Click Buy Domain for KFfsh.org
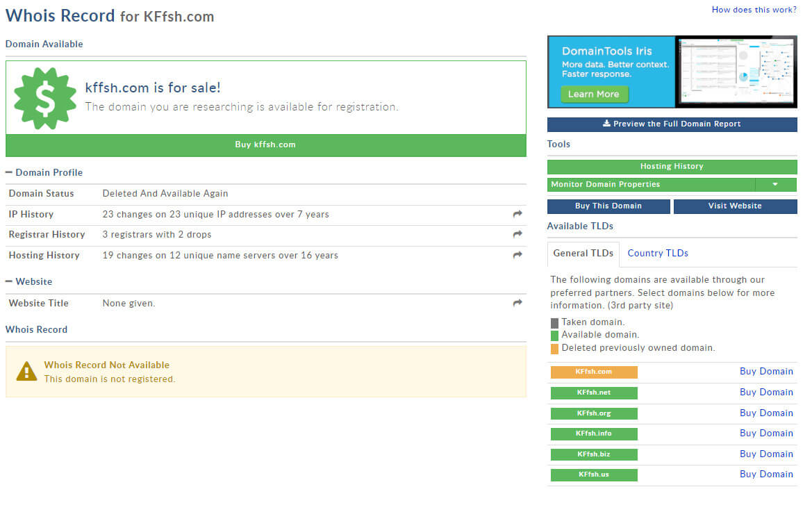The width and height of the screenshot is (812, 512). [766, 413]
